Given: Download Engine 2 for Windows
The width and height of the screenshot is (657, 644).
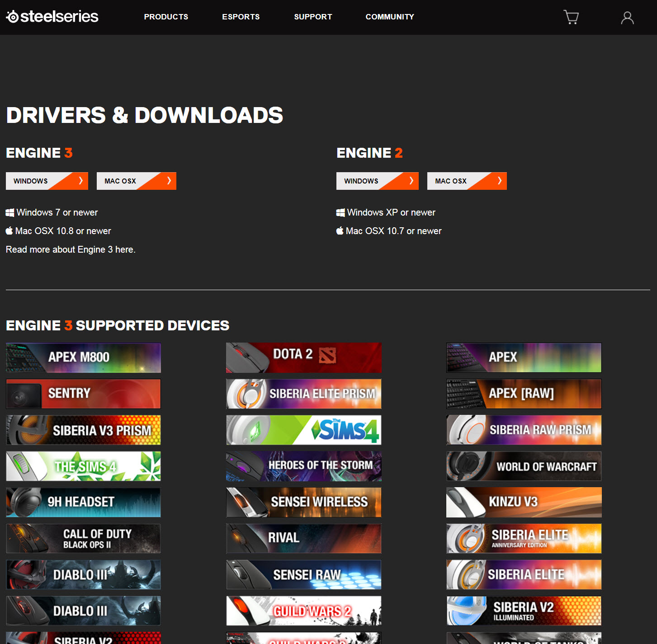Looking at the screenshot, I should 378,181.
